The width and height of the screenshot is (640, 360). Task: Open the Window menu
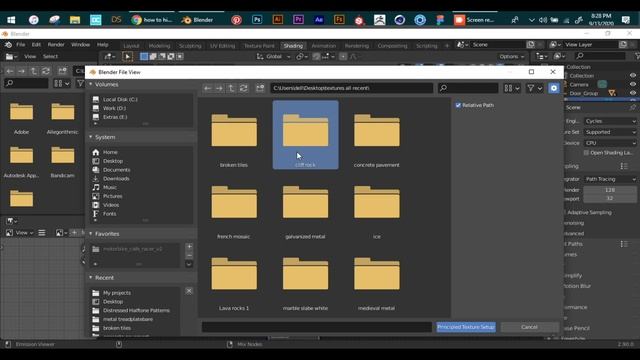(x=80, y=45)
